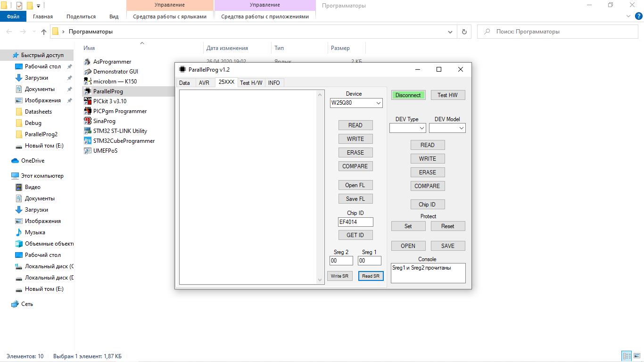Image resolution: width=644 pixels, height=362 pixels.
Task: Click the Back navigation arrow in Explorer
Action: (9, 32)
